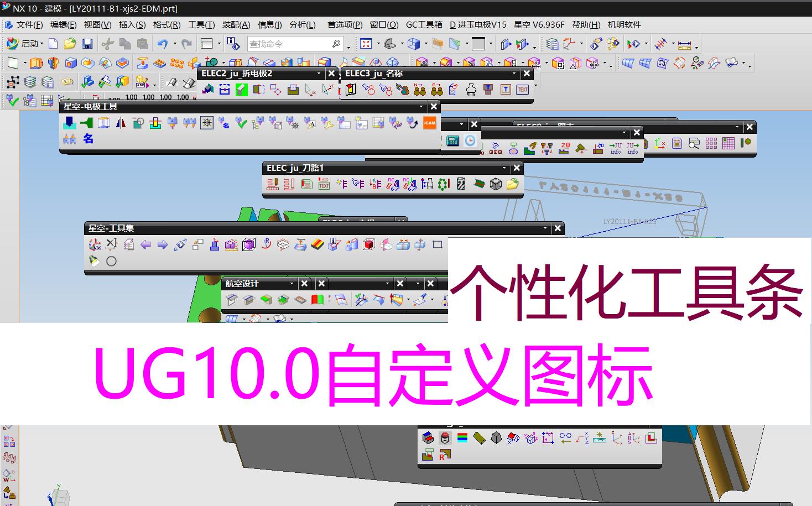The width and height of the screenshot is (812, 506).
Task: Open options arrow of ELEC3 ju_名称 toolbar
Action: [x=514, y=74]
